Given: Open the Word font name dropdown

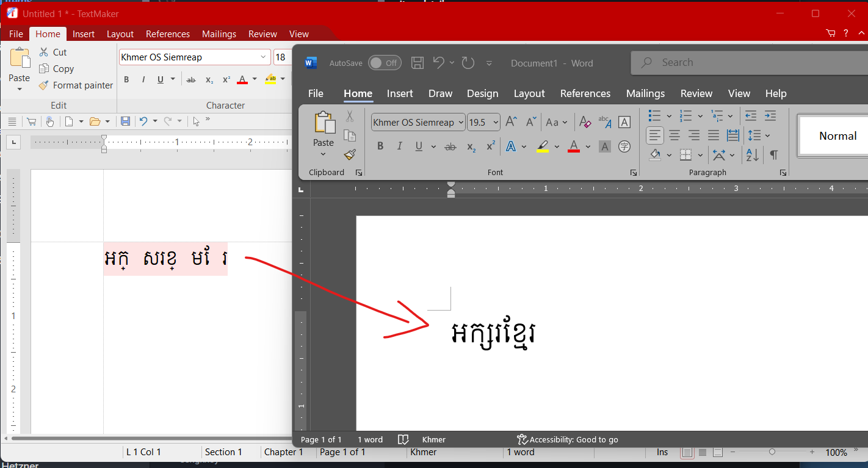Looking at the screenshot, I should 460,122.
